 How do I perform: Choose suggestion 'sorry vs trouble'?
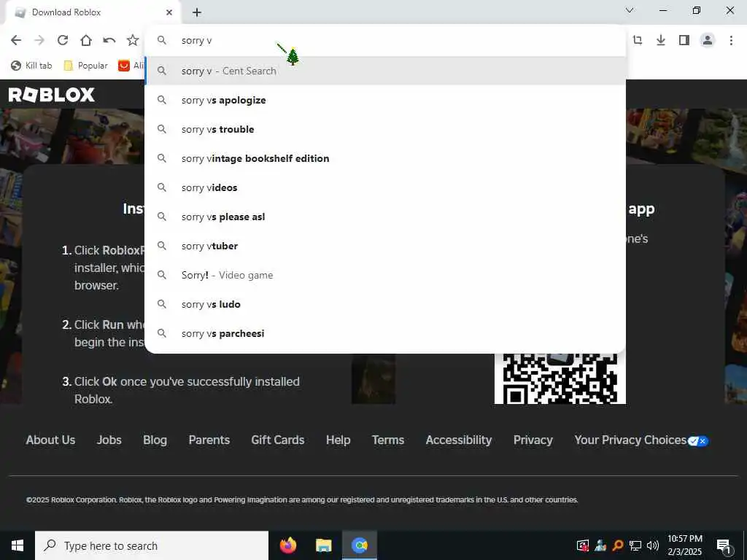tap(385, 129)
